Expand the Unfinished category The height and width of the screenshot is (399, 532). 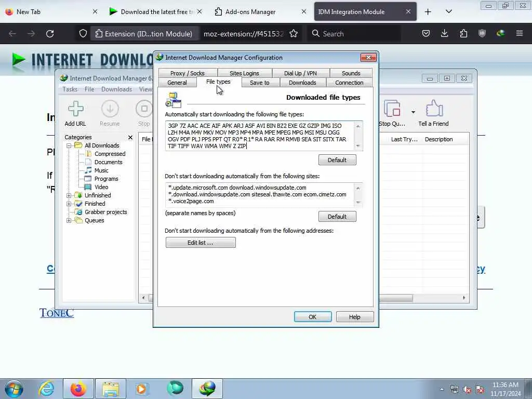69,195
